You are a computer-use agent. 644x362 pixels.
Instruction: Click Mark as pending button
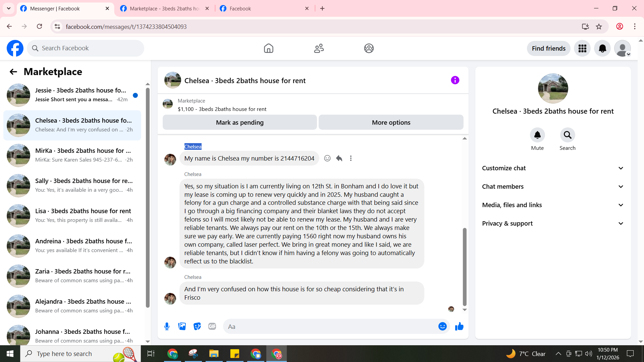(x=239, y=123)
